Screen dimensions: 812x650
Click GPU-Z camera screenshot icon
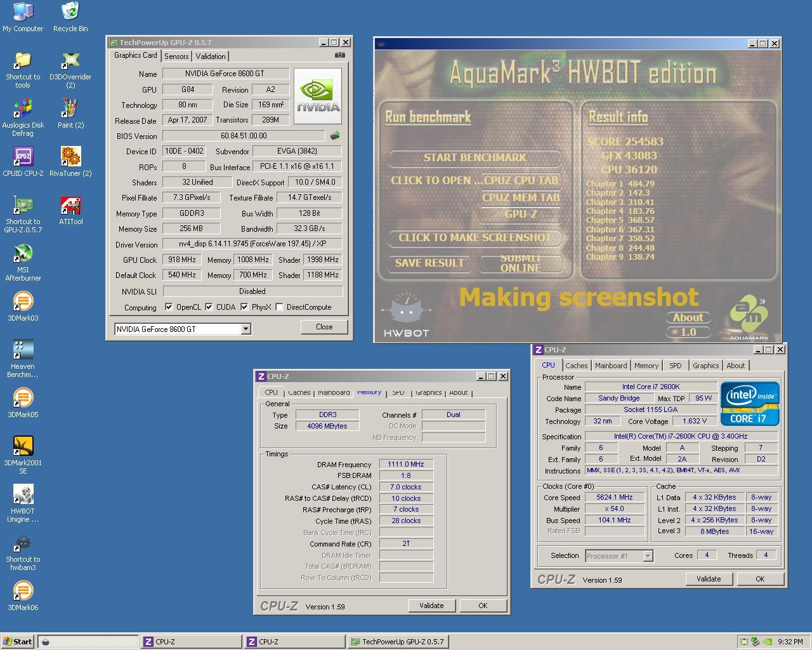[340, 55]
